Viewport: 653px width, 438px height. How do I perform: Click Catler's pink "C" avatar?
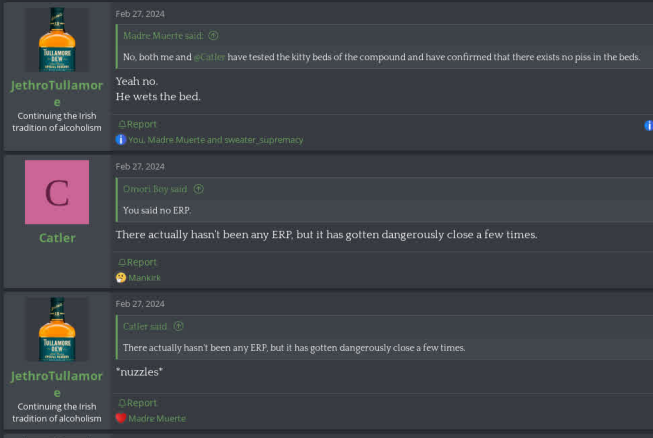coord(57,192)
